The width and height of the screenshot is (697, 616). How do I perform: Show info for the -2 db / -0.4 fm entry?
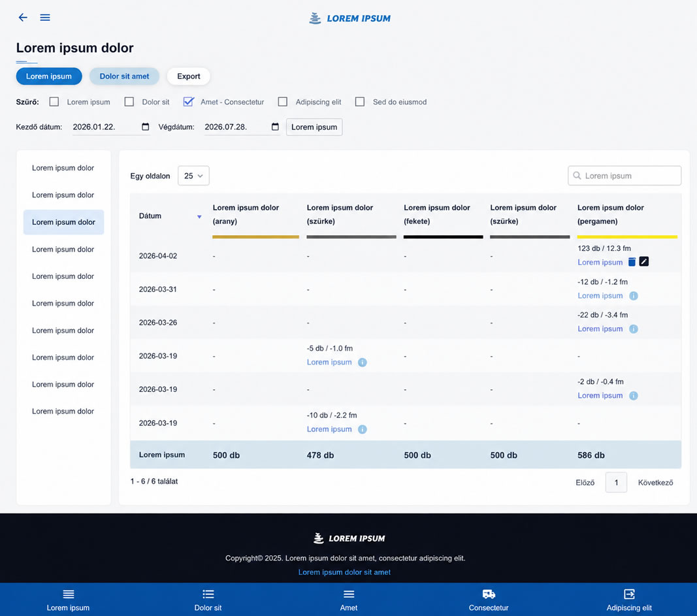[x=634, y=396]
